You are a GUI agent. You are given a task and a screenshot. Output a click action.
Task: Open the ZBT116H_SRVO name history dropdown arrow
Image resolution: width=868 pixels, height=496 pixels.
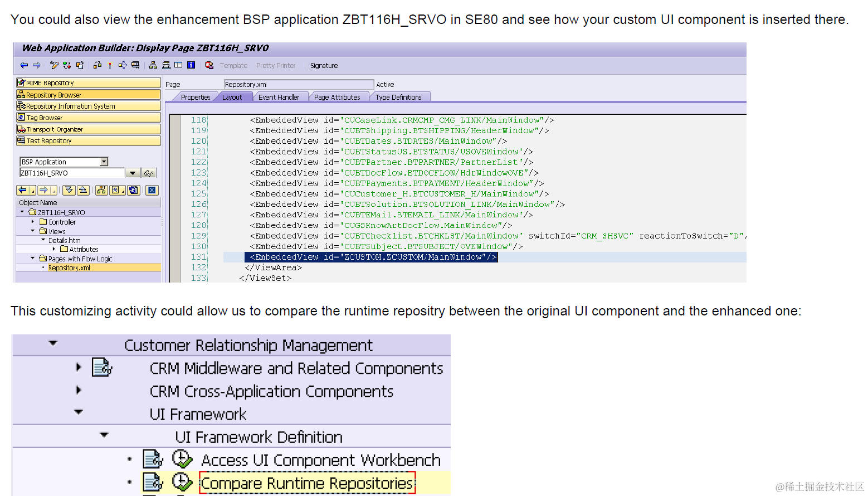point(133,173)
